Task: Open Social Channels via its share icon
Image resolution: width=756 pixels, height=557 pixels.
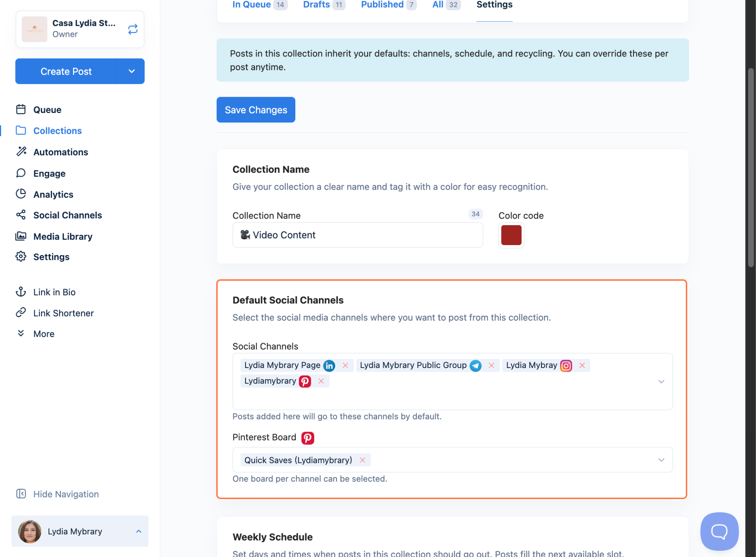Action: (21, 215)
